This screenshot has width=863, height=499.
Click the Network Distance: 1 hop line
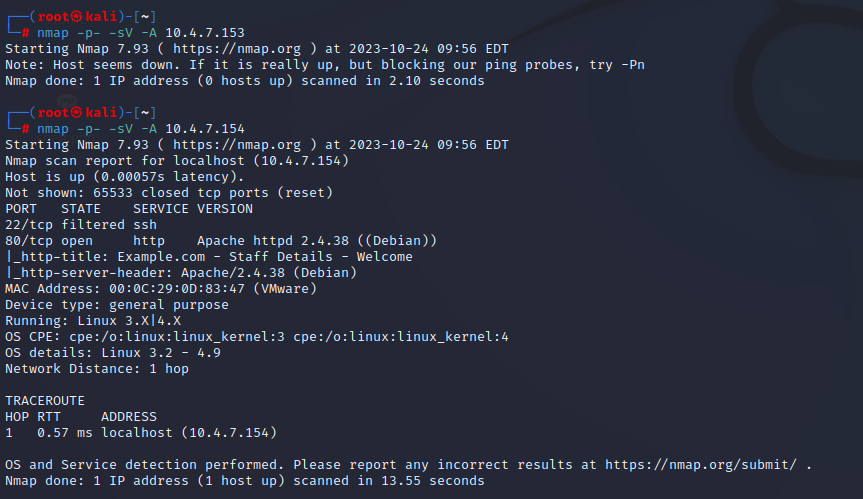click(96, 369)
